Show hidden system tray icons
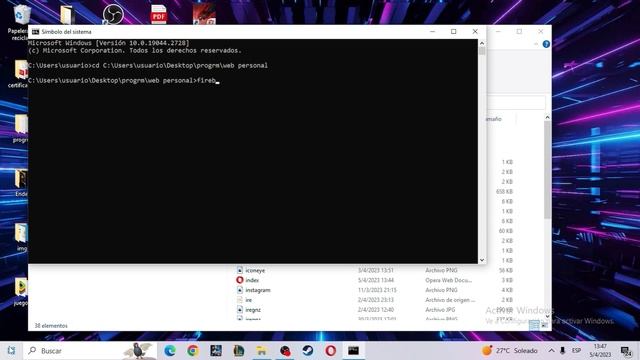 (551, 351)
